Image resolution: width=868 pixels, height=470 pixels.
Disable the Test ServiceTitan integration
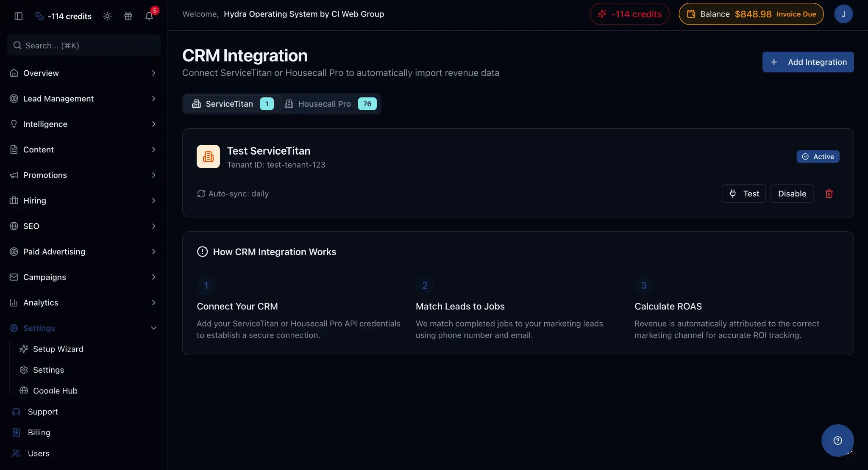click(792, 194)
